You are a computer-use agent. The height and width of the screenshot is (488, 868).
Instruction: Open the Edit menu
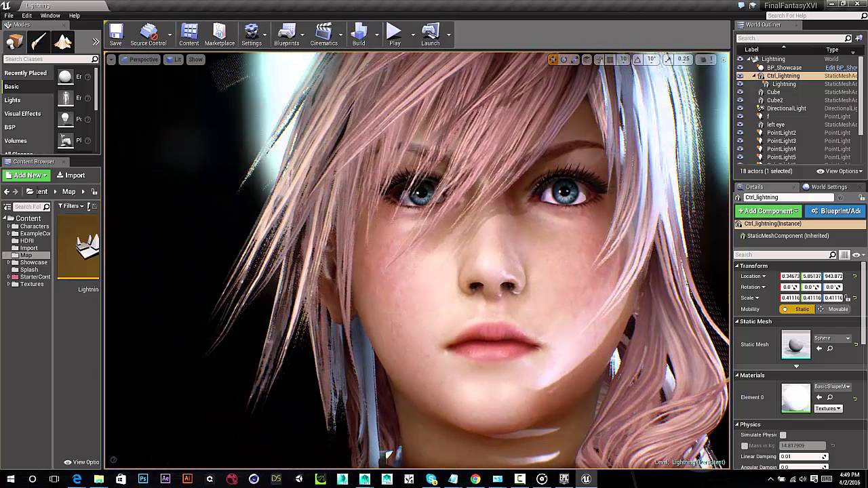point(27,16)
